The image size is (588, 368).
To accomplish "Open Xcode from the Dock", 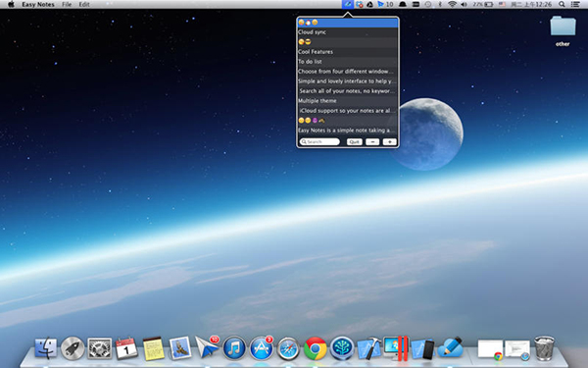I will [x=369, y=348].
